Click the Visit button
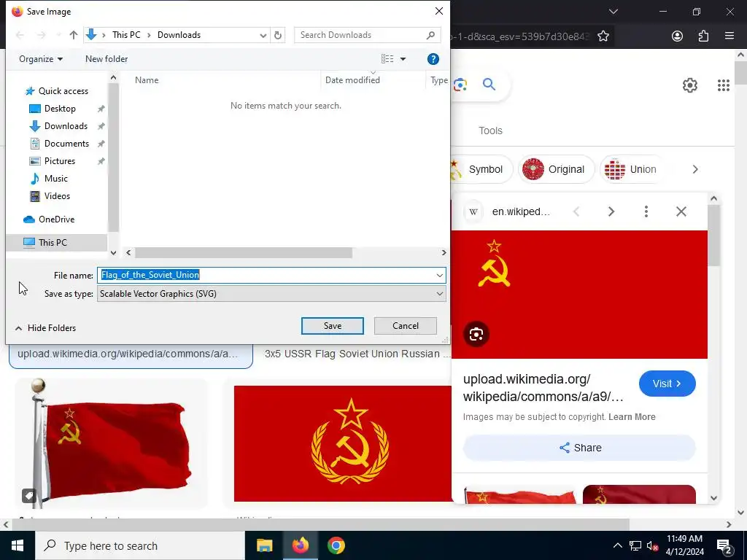Viewport: 747px width, 560px height. (x=667, y=384)
